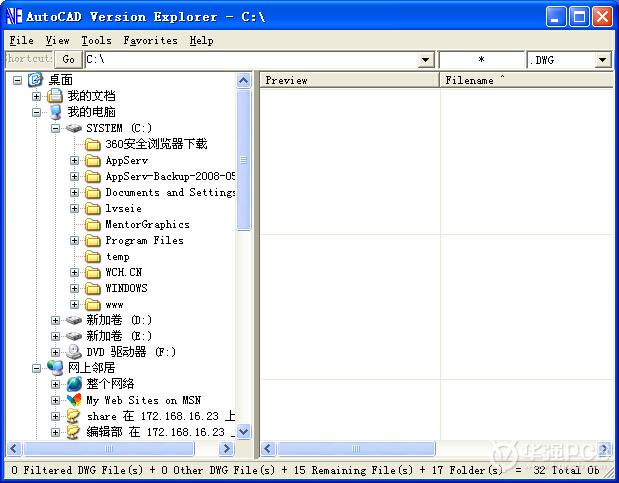619x483 pixels.
Task: Click the desktop icon at tree root
Action: click(36, 80)
